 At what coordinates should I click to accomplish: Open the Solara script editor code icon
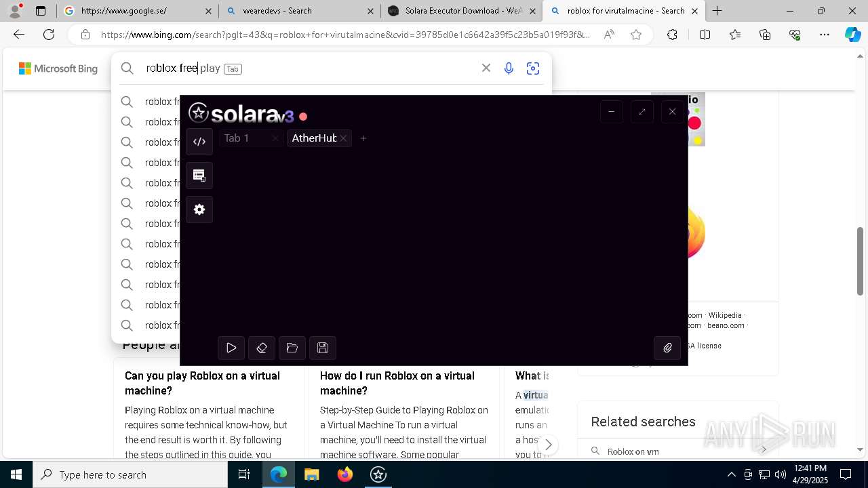pyautogui.click(x=199, y=142)
